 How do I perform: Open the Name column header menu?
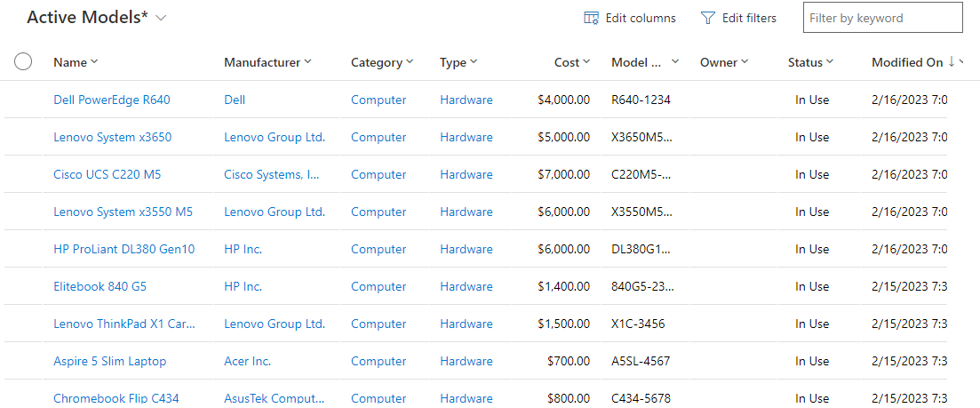click(94, 61)
